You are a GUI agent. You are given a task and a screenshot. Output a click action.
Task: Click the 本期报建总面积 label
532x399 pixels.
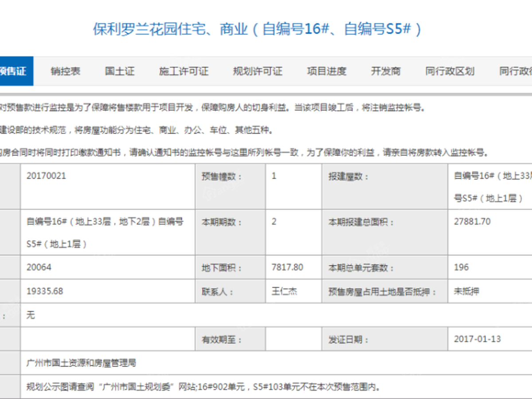[361, 222]
